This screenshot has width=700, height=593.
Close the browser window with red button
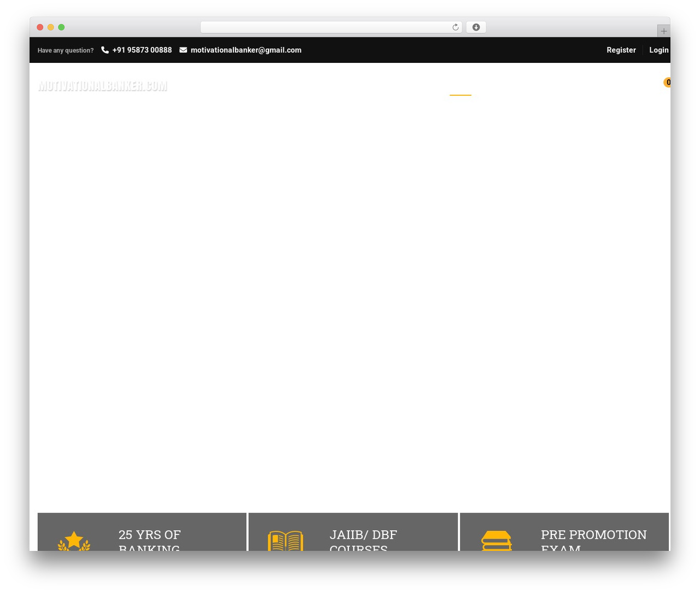[40, 27]
